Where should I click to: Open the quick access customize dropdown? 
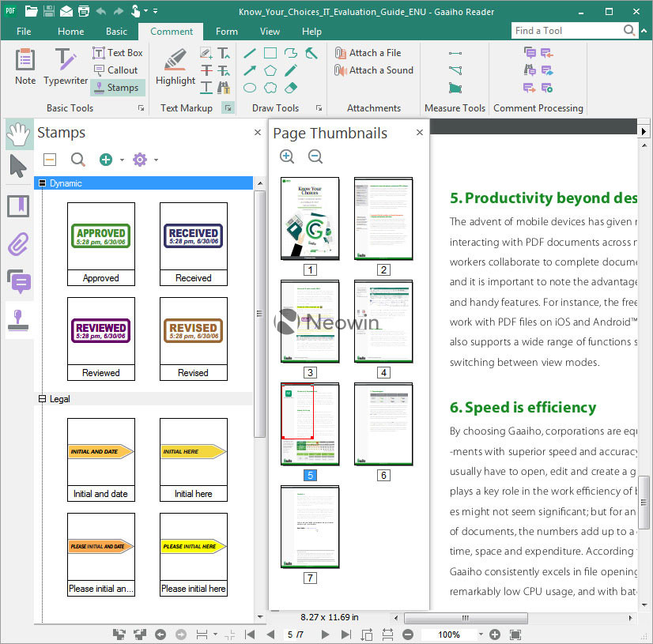point(155,11)
